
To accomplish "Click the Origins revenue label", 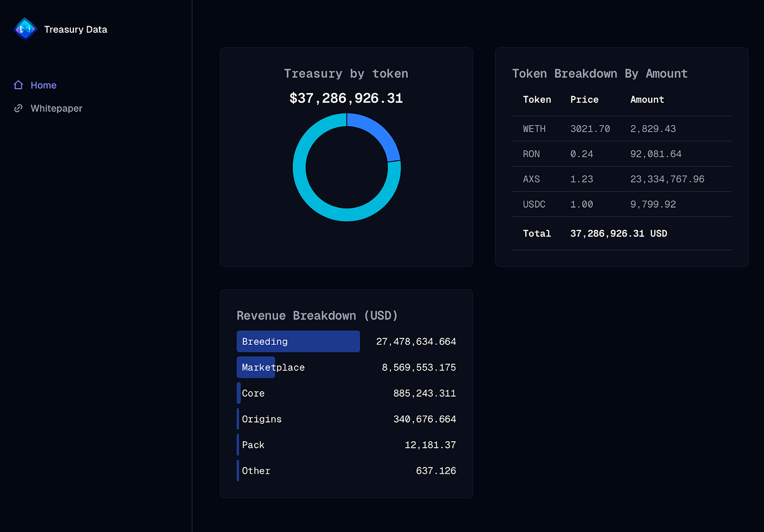I will (x=261, y=419).
